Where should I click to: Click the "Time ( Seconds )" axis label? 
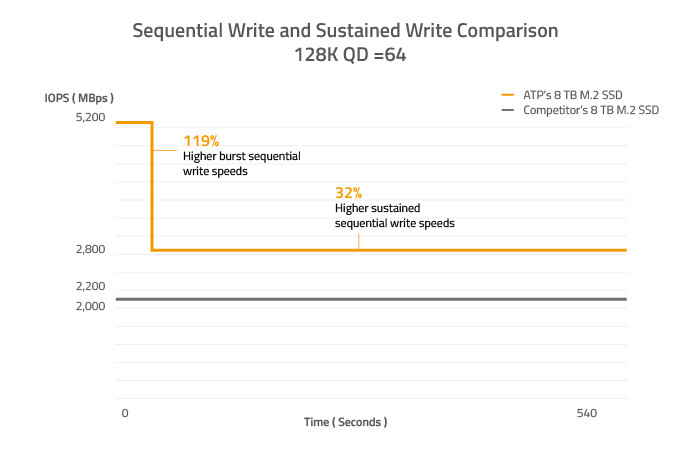click(x=345, y=423)
